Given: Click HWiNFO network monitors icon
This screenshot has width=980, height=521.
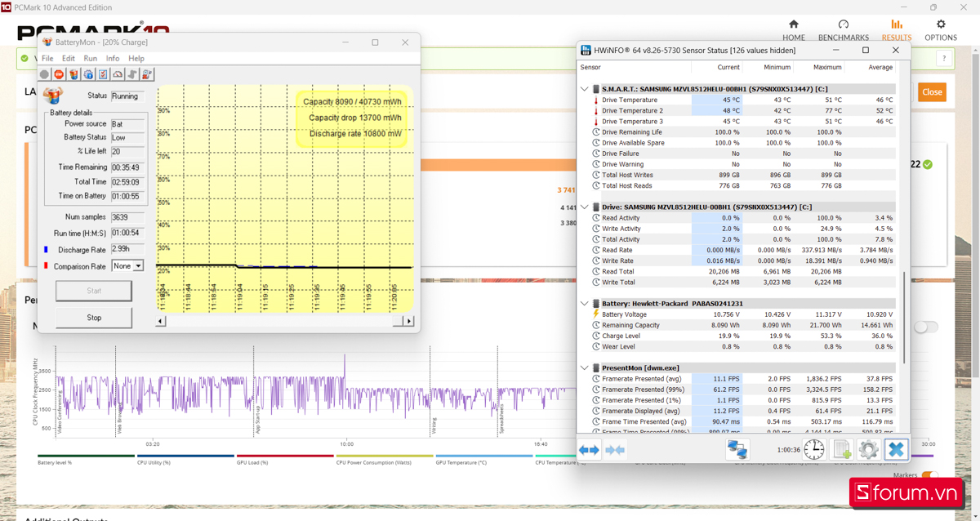Looking at the screenshot, I should click(737, 449).
